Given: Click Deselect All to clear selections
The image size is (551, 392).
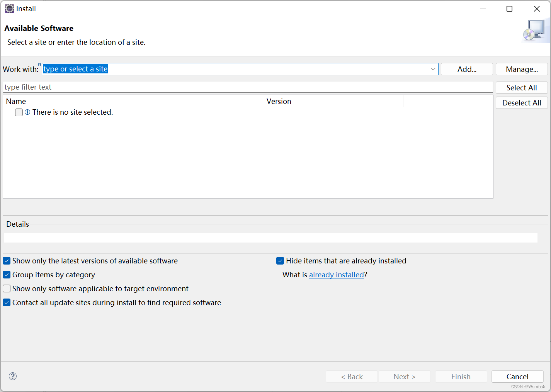Looking at the screenshot, I should pyautogui.click(x=522, y=103).
